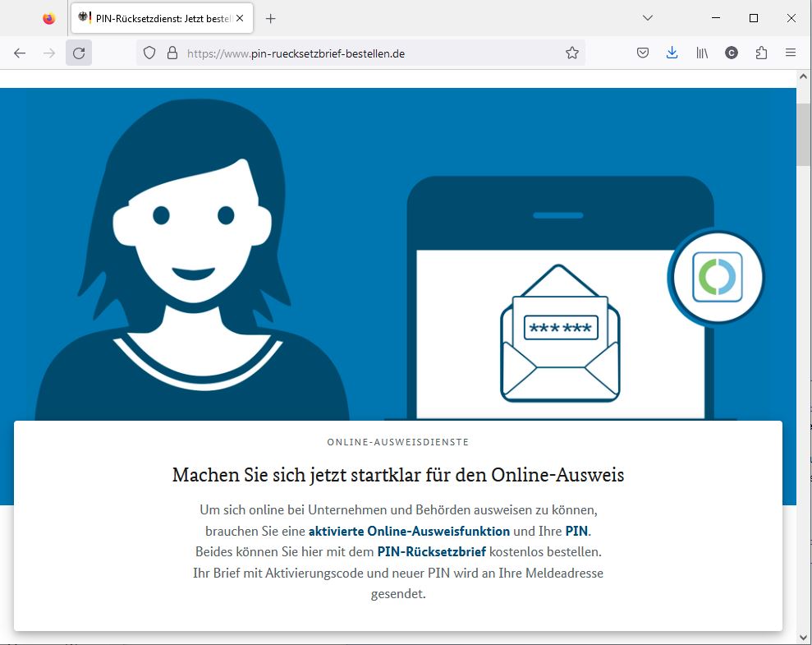Image resolution: width=812 pixels, height=645 pixels.
Task: Maximize the Firefox window
Action: click(754, 18)
